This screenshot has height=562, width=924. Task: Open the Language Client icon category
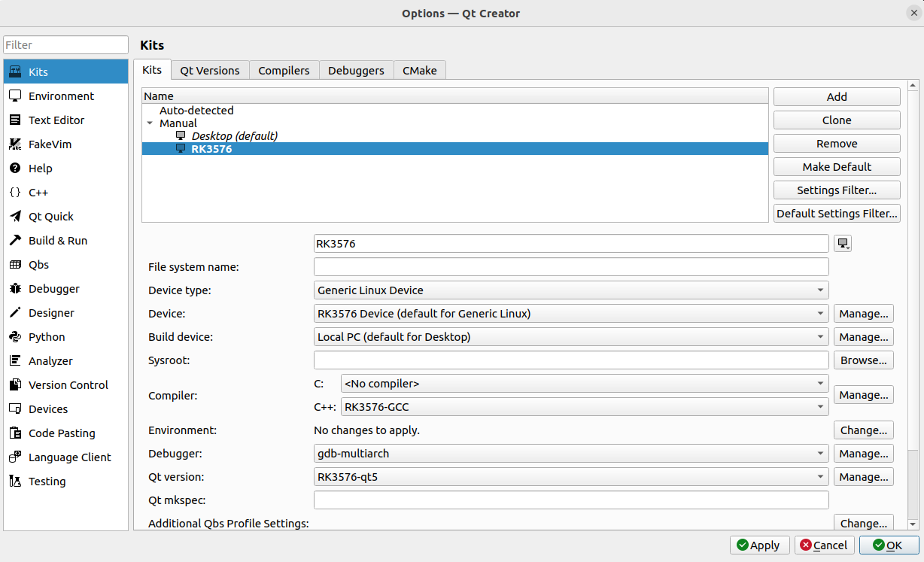click(x=14, y=457)
